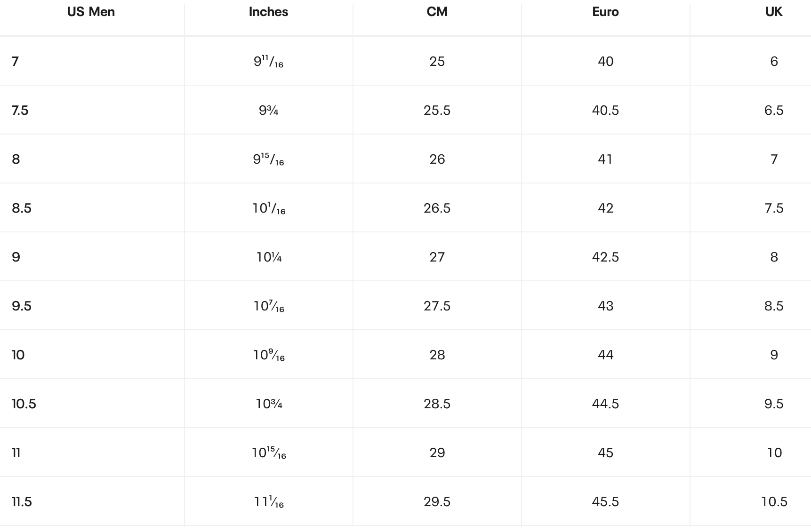Select the 28 CM cell
This screenshot has height=532, width=811.
pyautogui.click(x=437, y=355)
